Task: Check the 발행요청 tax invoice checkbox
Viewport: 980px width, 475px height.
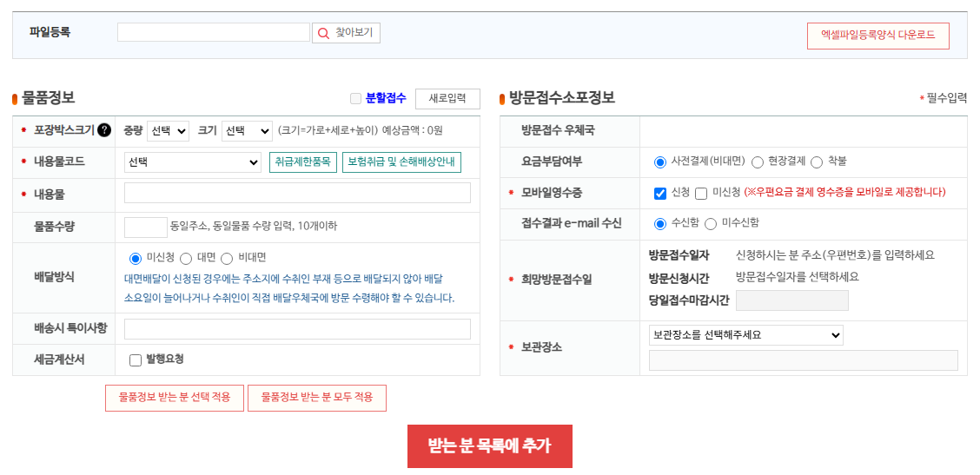Action: coord(135,360)
